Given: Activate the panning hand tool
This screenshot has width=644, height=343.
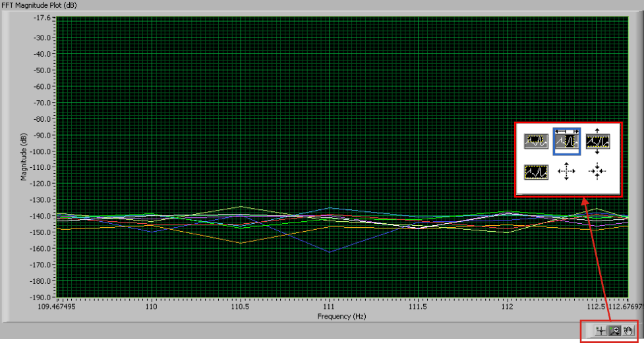Looking at the screenshot, I should click(628, 330).
